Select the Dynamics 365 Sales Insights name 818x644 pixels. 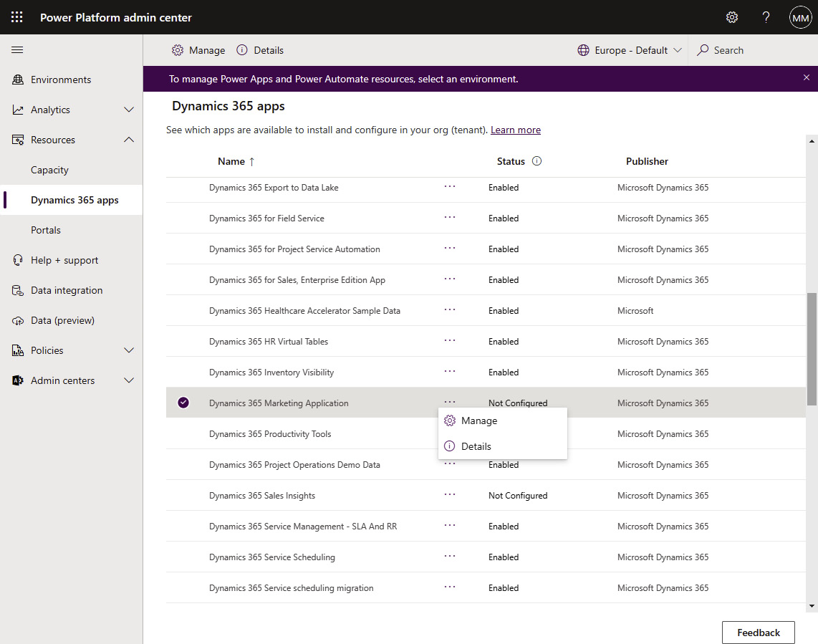click(262, 495)
